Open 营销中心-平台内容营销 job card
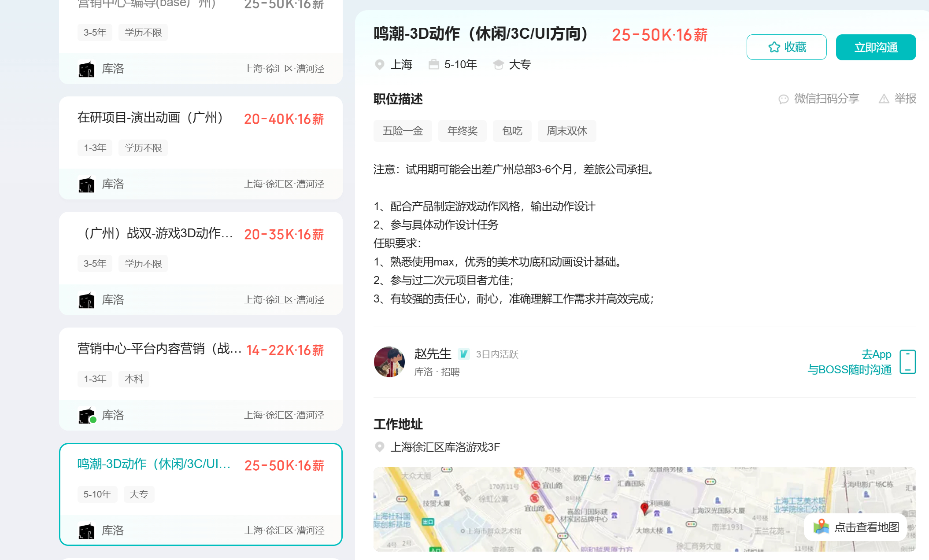929x560 pixels. point(201,379)
